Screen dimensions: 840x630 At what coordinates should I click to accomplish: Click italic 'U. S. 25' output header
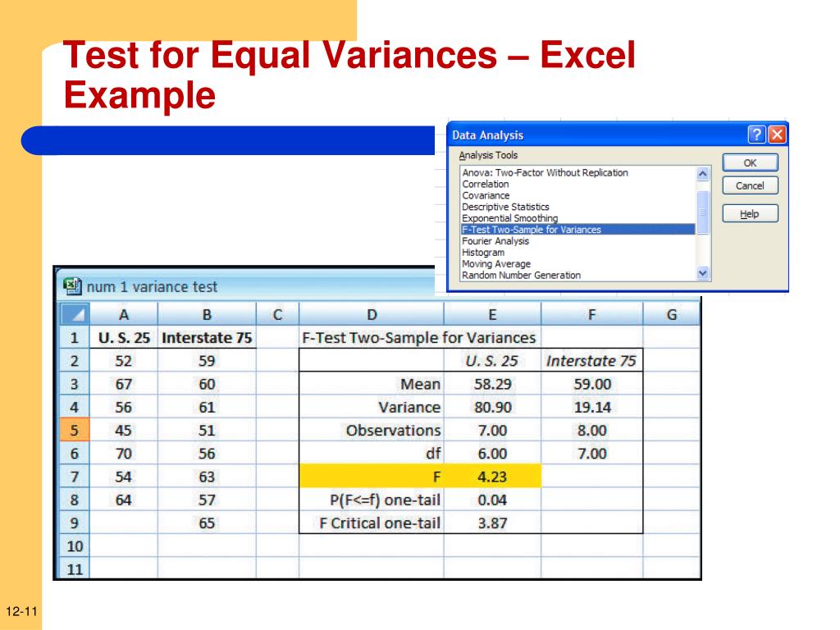point(492,361)
